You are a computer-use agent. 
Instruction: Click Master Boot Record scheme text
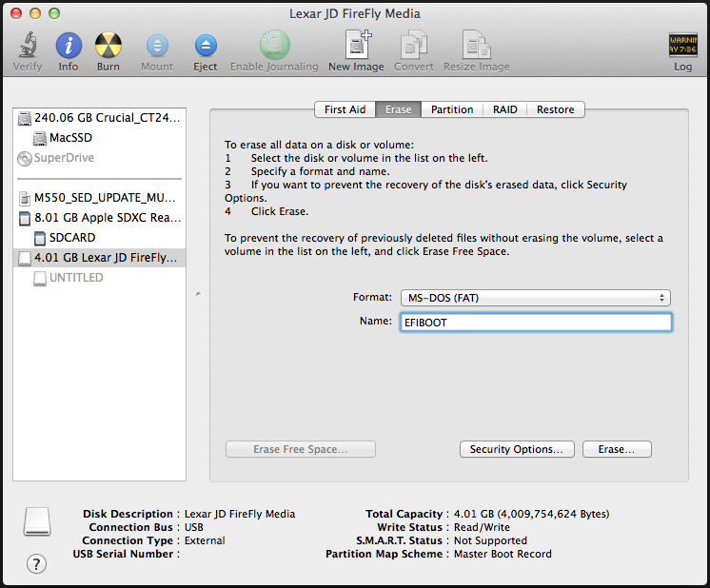tap(503, 554)
